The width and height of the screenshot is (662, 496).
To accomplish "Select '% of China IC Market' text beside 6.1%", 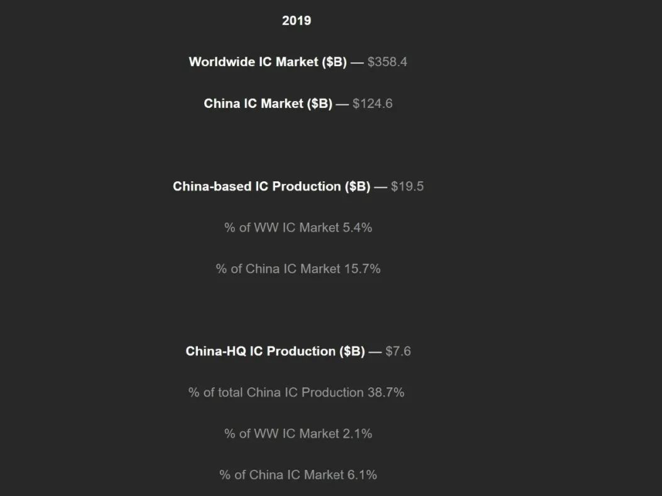I will point(279,474).
